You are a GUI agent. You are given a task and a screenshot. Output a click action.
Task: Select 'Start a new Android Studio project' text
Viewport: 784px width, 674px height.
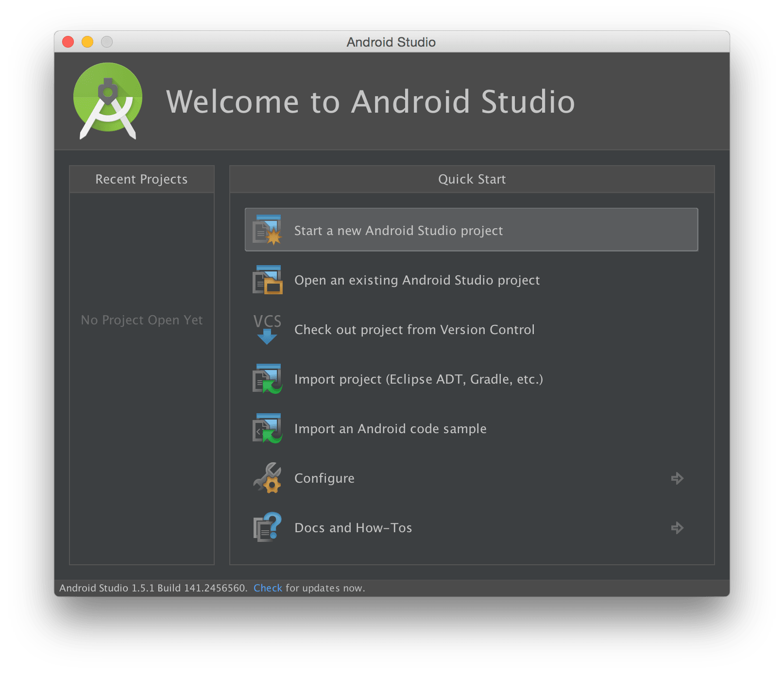click(398, 231)
